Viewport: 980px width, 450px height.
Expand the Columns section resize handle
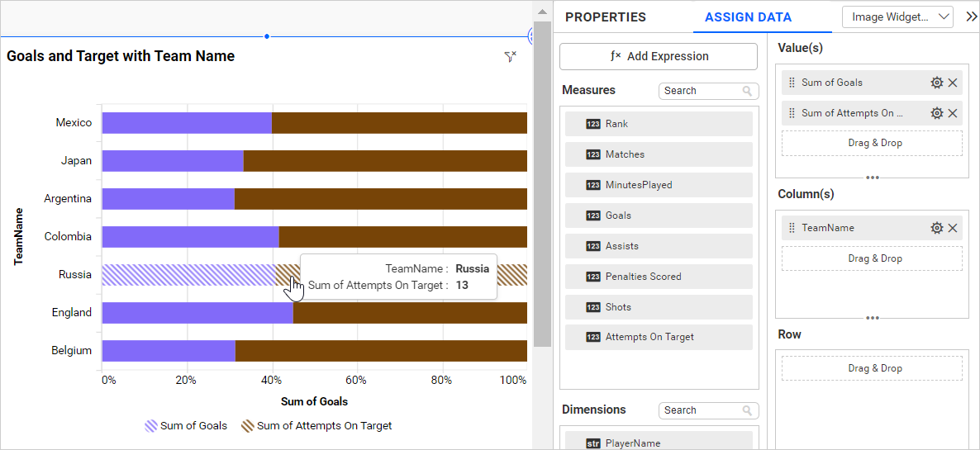pos(872,318)
